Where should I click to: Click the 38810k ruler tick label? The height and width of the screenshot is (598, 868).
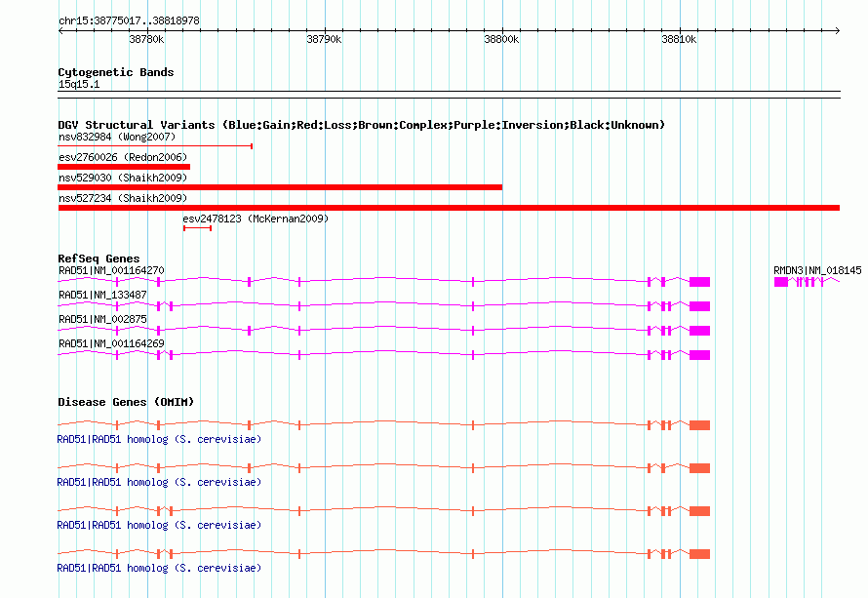point(679,39)
